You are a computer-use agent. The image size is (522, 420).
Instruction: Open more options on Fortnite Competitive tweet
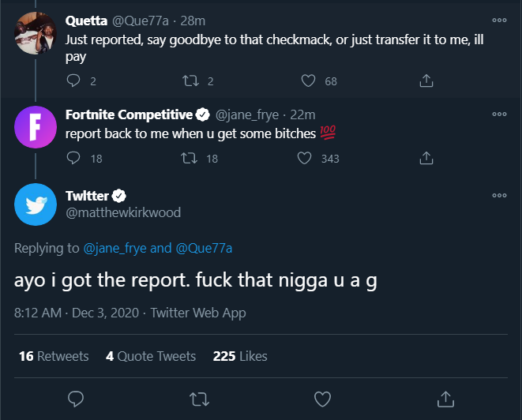(498, 114)
